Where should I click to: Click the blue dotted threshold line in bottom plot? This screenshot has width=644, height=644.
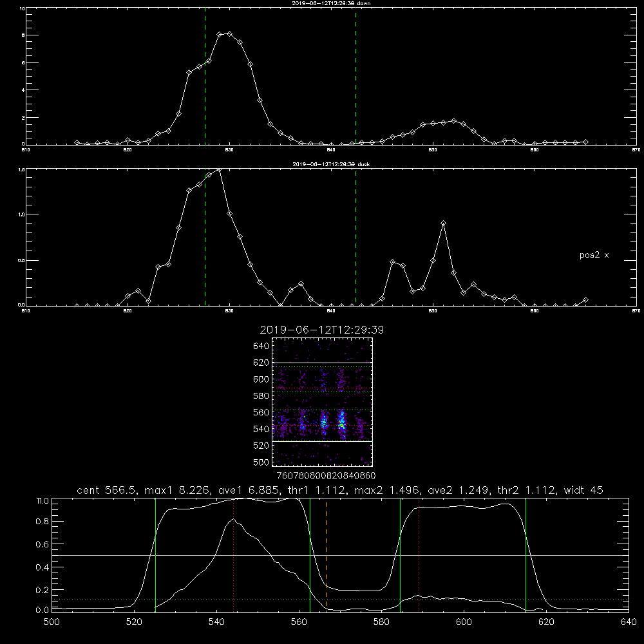pyautogui.click(x=341, y=600)
